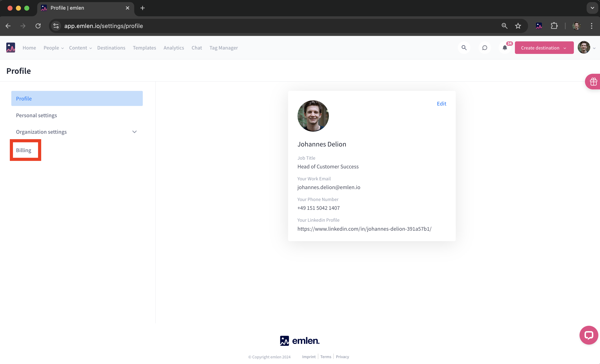Click the emlen logo in navbar

tap(10, 48)
